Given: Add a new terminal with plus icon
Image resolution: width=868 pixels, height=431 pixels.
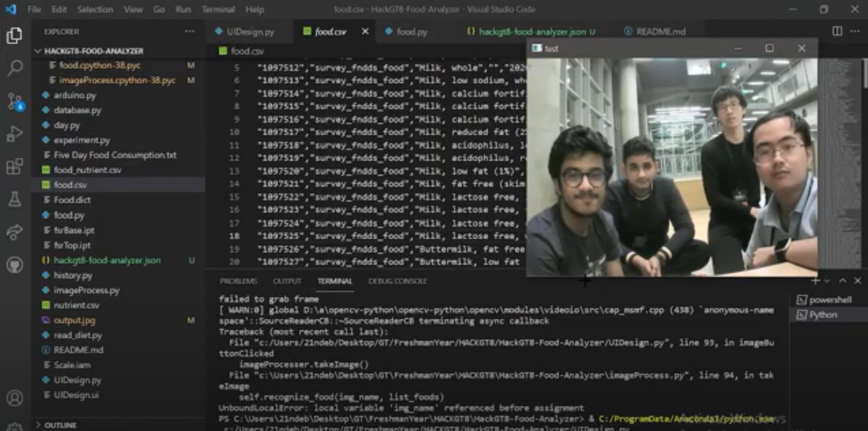Looking at the screenshot, I should 815,281.
